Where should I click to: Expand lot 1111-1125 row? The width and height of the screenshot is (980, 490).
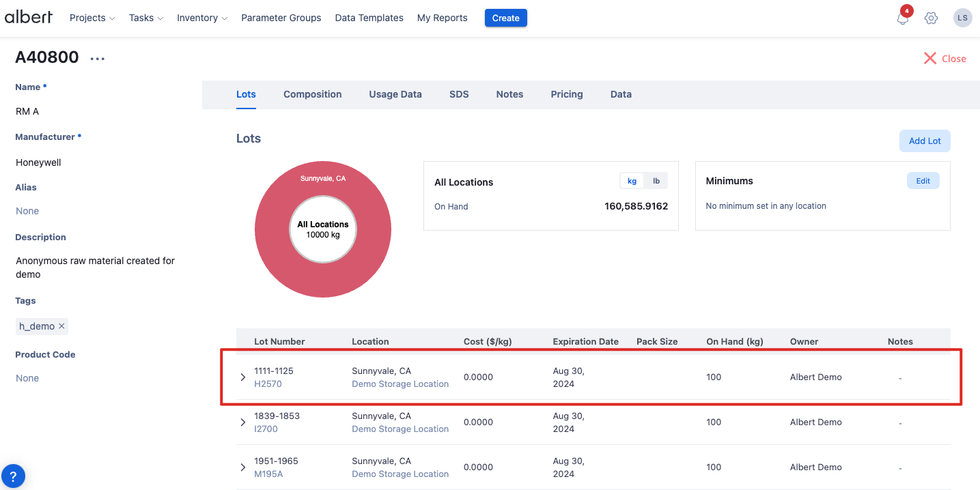coord(243,377)
